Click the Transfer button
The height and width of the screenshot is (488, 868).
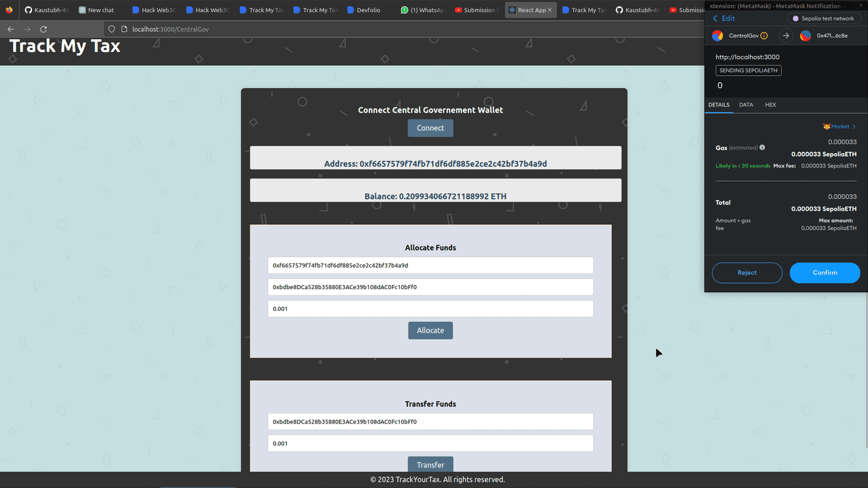coord(430,465)
